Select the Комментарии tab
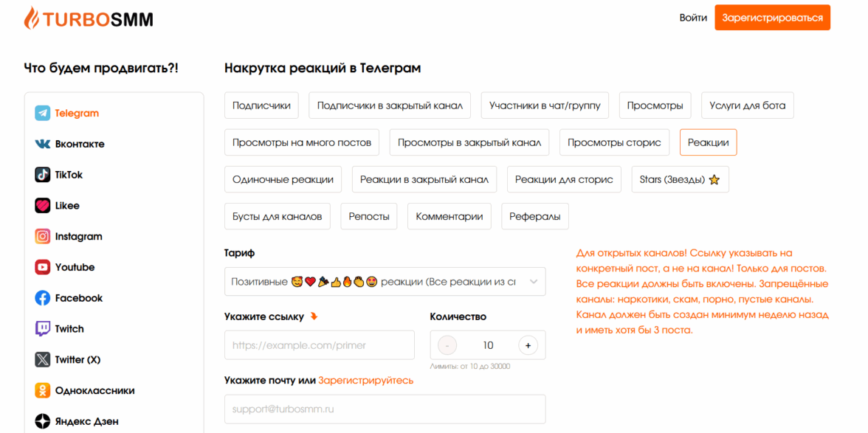This screenshot has height=433, width=868. click(x=449, y=216)
